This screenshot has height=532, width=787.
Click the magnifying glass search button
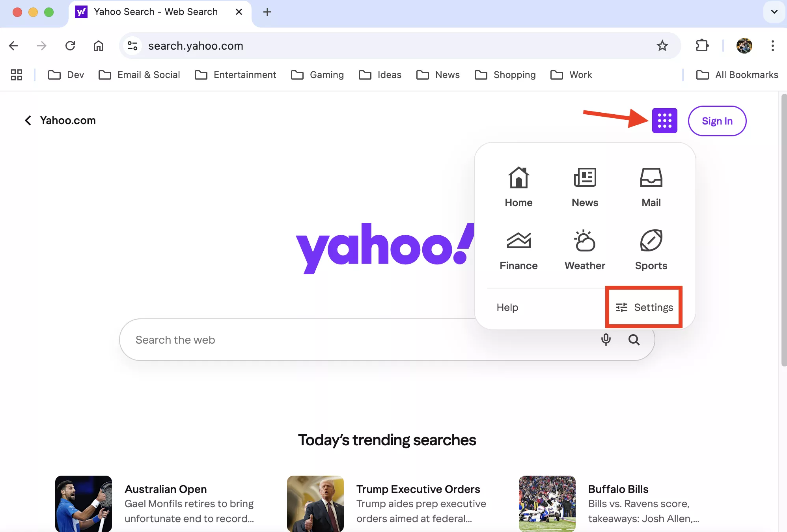point(634,339)
